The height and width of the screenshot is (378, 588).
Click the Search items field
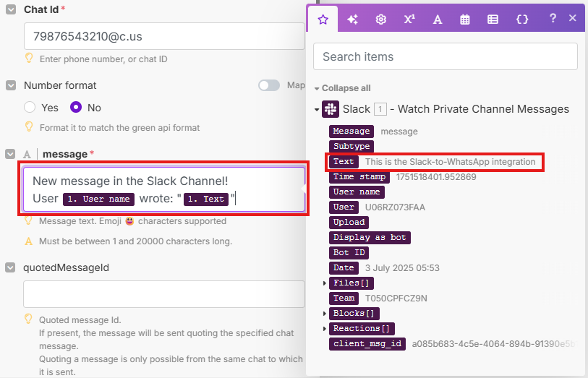(x=445, y=56)
